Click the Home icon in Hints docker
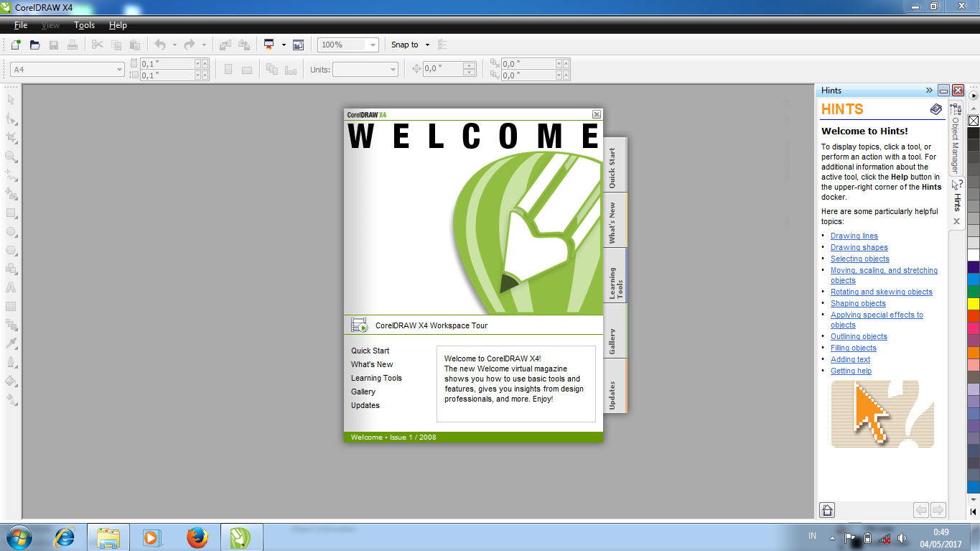 [827, 510]
